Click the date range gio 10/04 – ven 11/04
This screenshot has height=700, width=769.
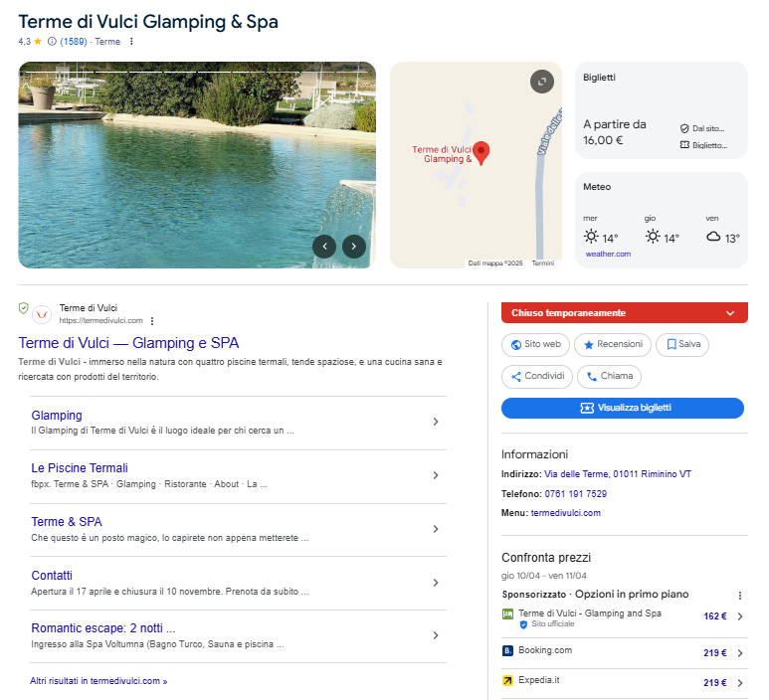(543, 576)
